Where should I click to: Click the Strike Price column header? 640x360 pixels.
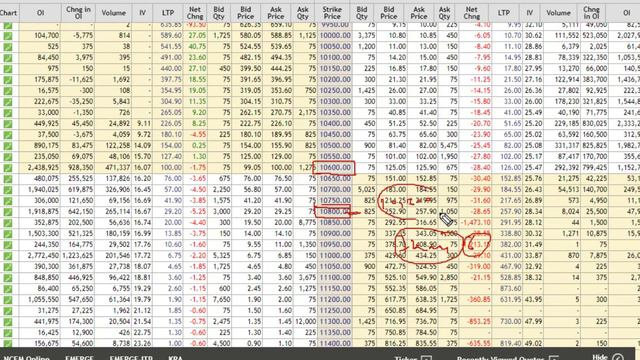click(x=332, y=13)
